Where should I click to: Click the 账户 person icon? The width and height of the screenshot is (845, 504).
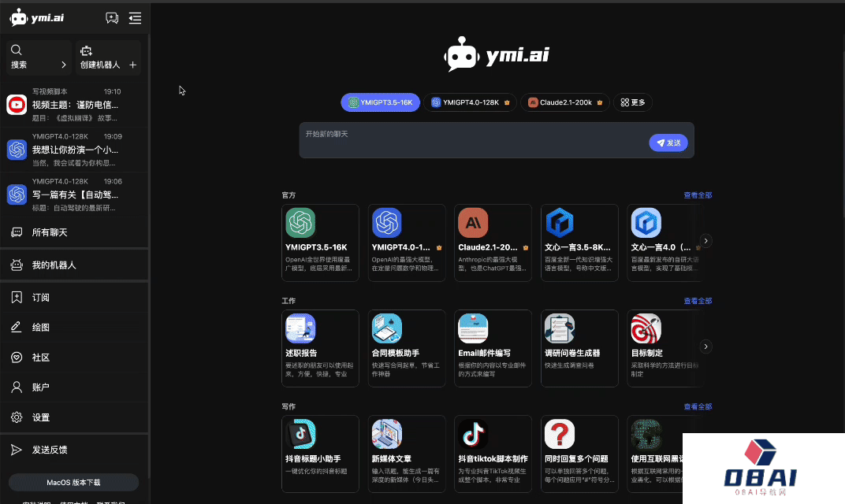click(x=17, y=387)
